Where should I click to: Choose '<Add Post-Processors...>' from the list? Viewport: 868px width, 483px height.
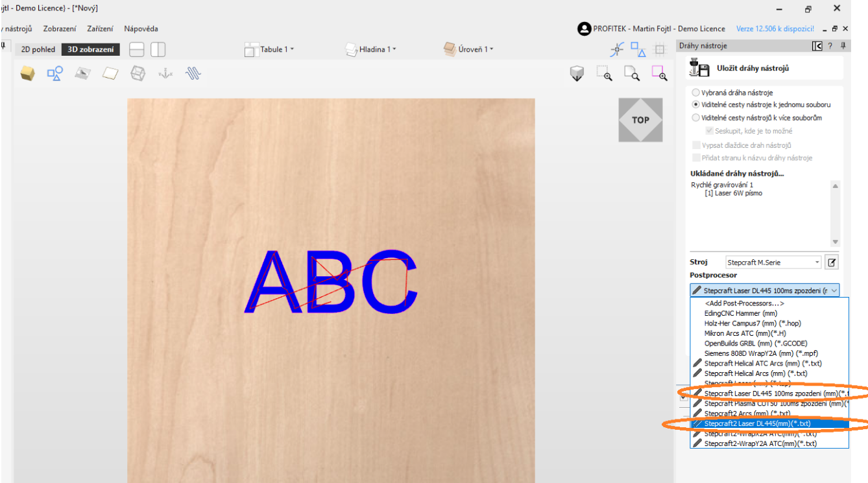tap(744, 303)
